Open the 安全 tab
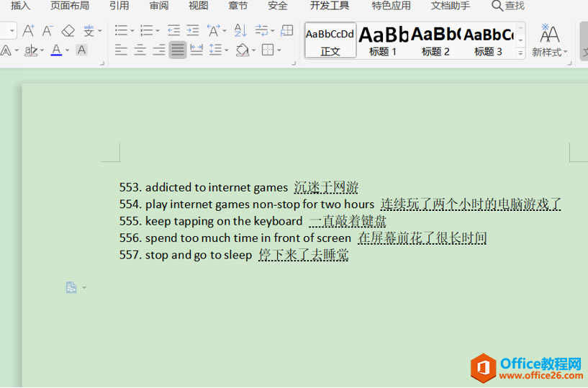This screenshot has width=588, height=388. (x=278, y=5)
